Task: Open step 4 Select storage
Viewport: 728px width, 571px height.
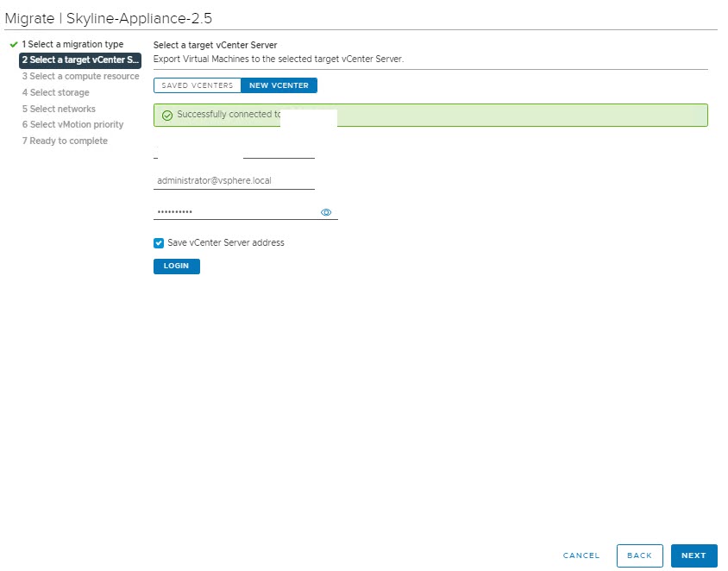Action: click(x=55, y=92)
